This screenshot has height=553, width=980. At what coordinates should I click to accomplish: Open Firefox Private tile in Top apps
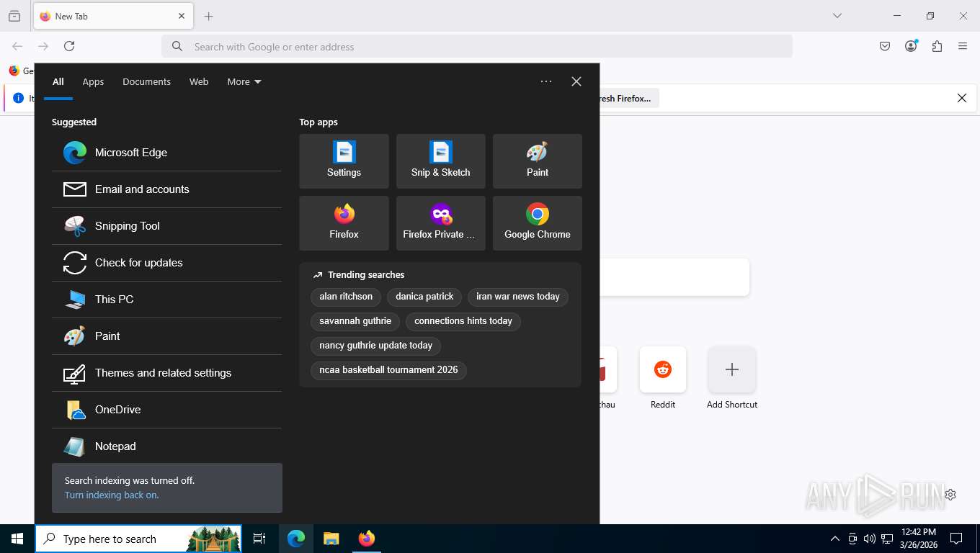pos(440,223)
